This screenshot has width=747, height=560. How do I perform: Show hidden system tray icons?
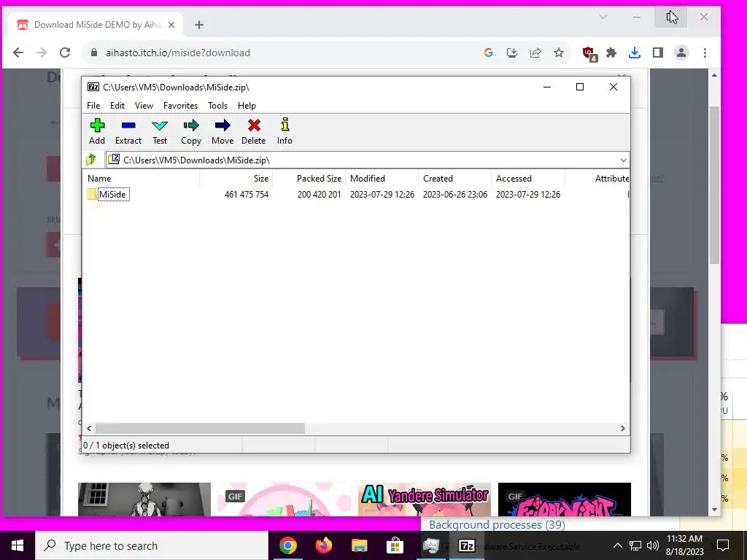tap(617, 545)
